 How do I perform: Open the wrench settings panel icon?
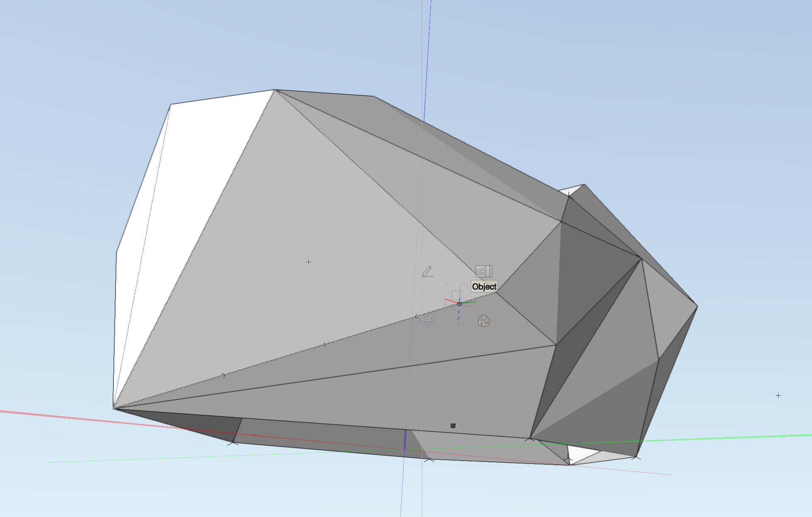click(x=484, y=271)
